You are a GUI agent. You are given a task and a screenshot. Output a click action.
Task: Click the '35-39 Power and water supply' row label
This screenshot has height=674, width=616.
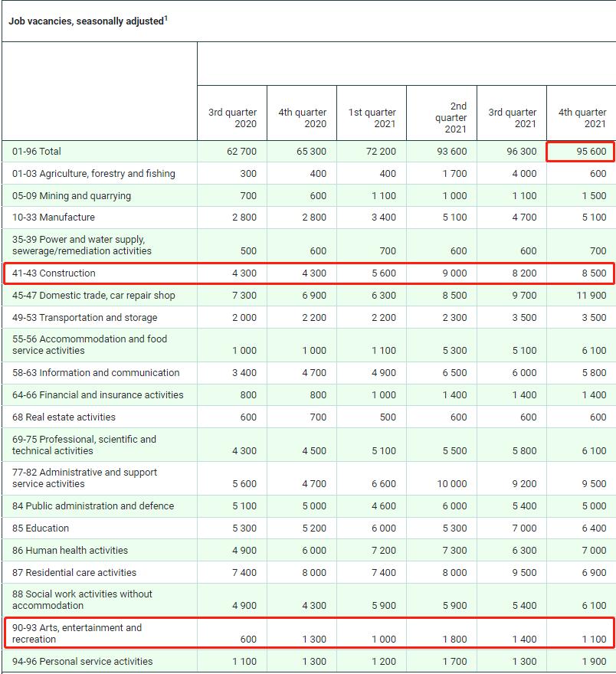82,245
